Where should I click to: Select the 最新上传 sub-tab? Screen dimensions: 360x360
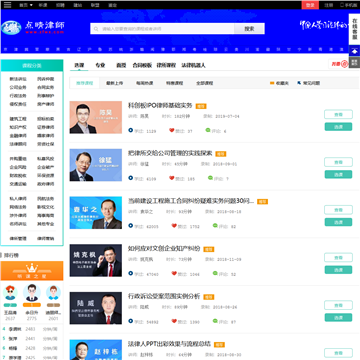pyautogui.click(x=114, y=83)
